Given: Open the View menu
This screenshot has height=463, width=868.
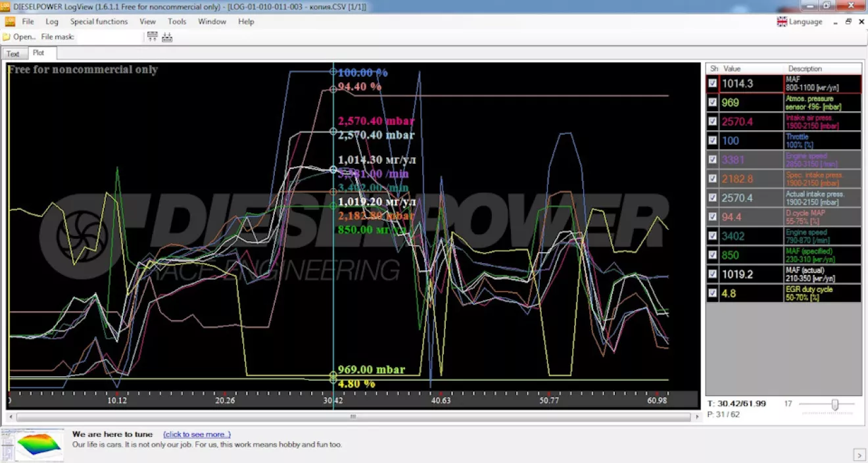Looking at the screenshot, I should click(x=147, y=22).
